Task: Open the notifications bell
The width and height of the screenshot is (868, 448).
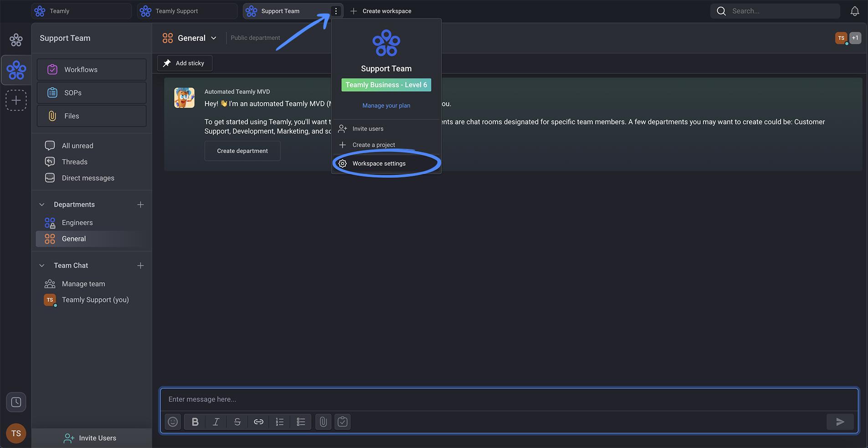Action: [x=855, y=11]
